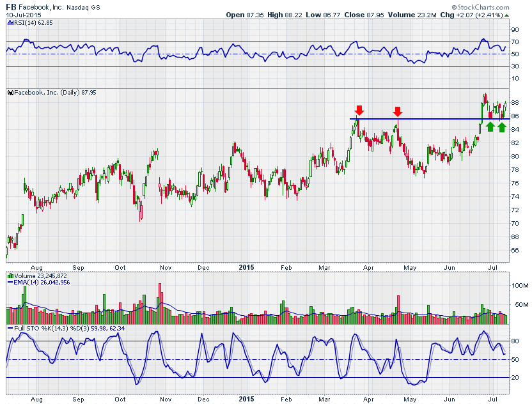
Task: Click the stochastic 20 axis label
Action: [x=515, y=378]
